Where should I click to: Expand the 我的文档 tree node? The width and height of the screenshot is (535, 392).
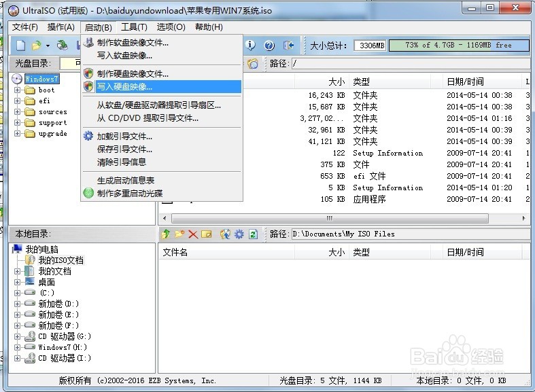(17, 271)
